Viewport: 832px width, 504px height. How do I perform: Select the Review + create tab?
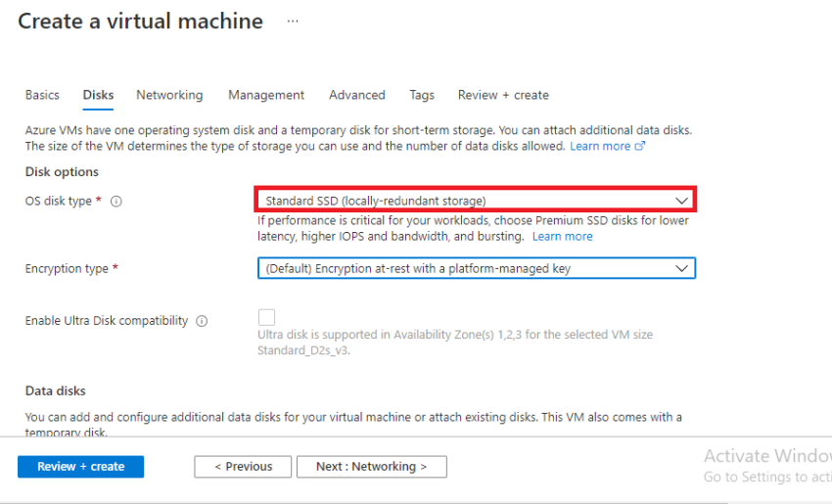pyautogui.click(x=503, y=95)
